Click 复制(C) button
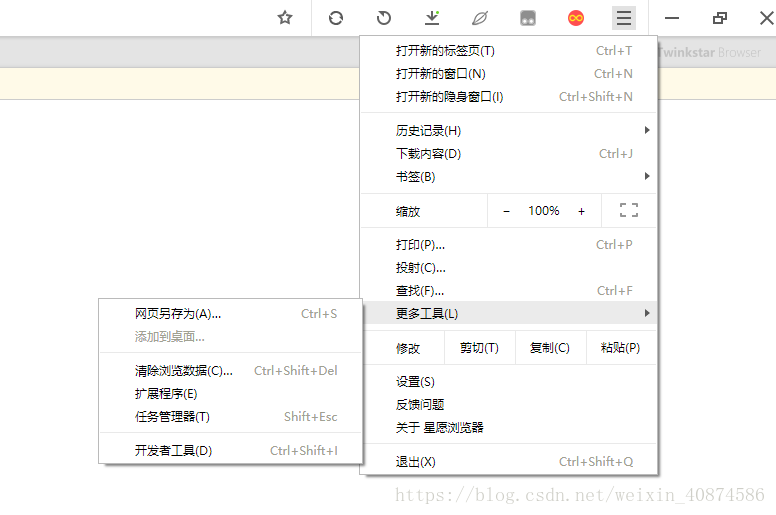 click(x=550, y=348)
